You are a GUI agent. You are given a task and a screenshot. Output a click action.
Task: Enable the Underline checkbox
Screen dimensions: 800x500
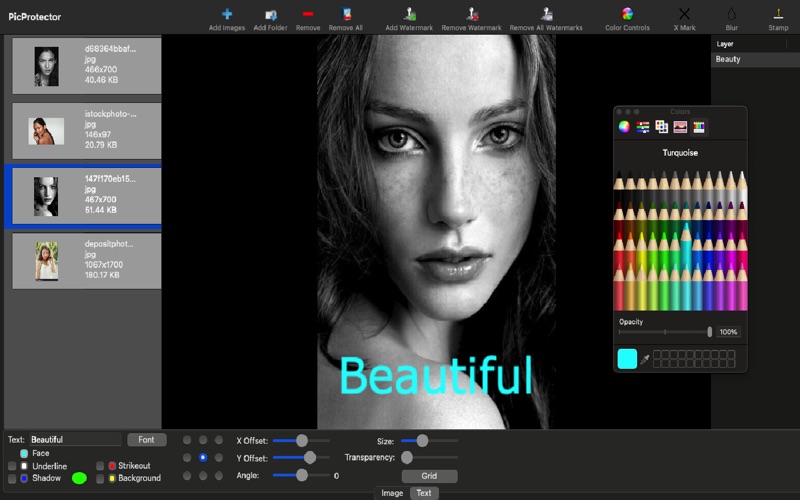[x=12, y=466]
